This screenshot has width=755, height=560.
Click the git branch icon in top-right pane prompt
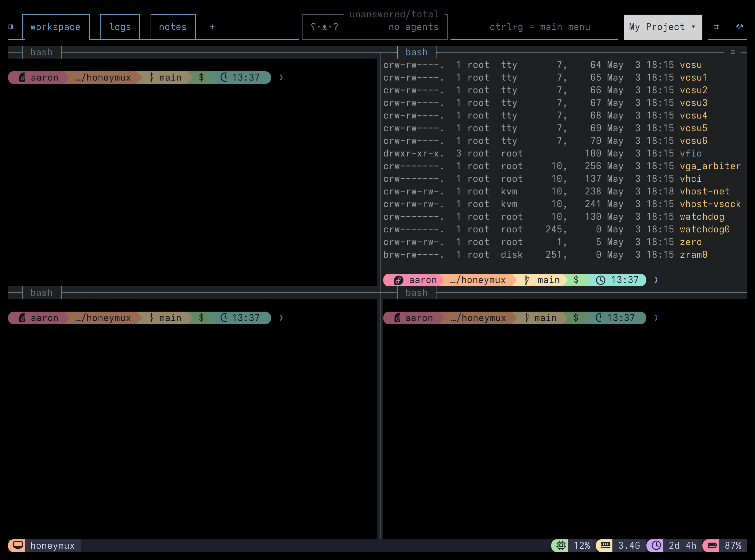pyautogui.click(x=527, y=280)
